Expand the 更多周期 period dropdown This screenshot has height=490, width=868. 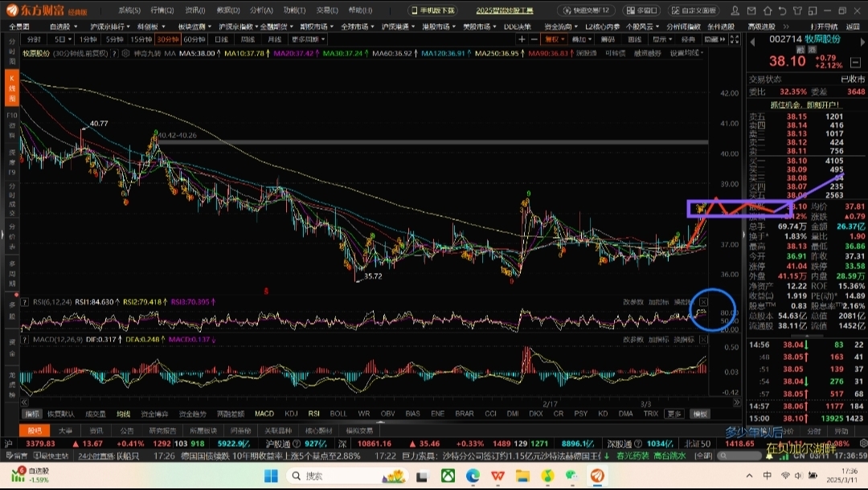point(307,39)
